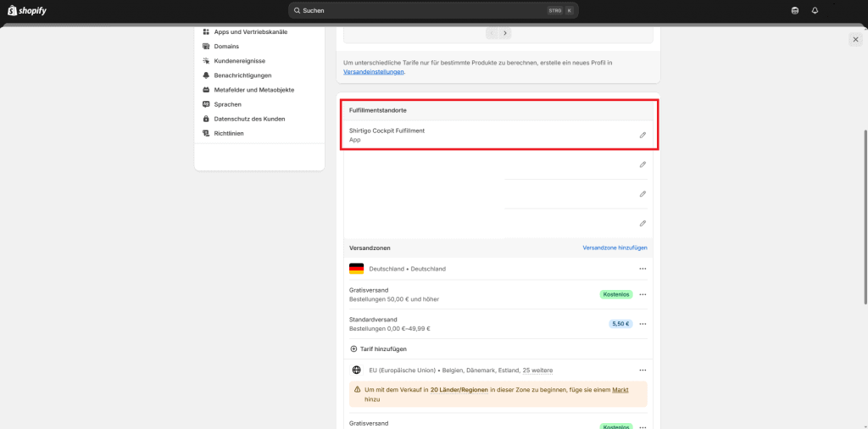This screenshot has width=868, height=429.
Task: Open options menu for Deutschland shipping zone
Action: 643,269
